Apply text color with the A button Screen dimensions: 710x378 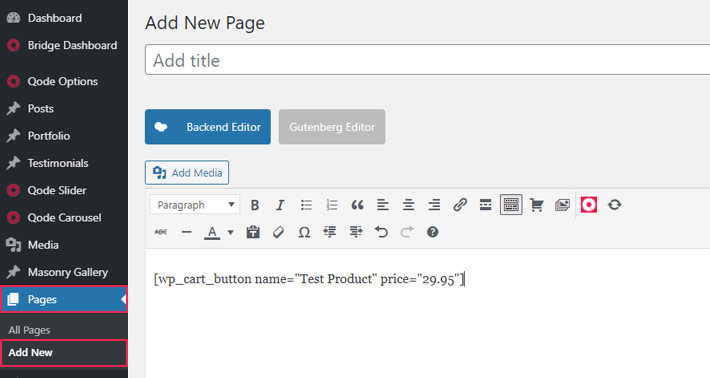[x=212, y=233]
